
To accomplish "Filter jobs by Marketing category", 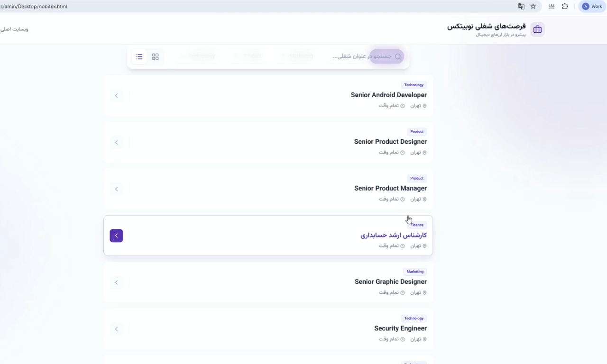I will (x=301, y=56).
